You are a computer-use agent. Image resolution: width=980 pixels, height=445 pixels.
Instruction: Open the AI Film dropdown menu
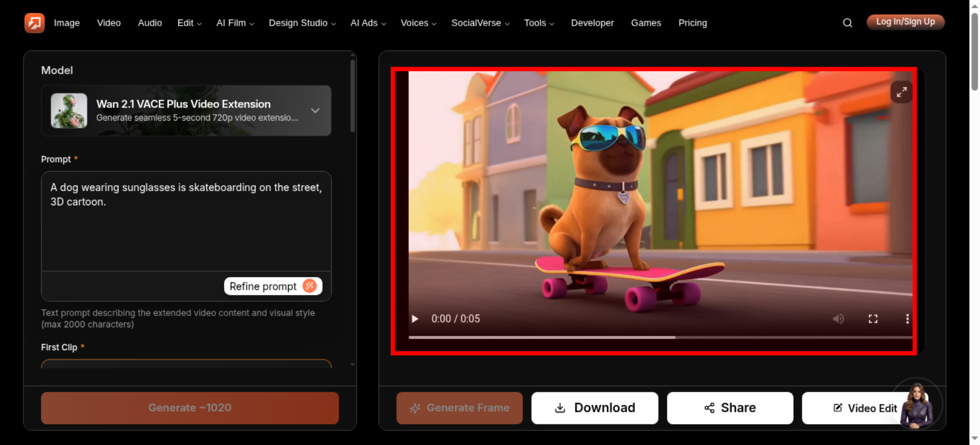pos(235,23)
